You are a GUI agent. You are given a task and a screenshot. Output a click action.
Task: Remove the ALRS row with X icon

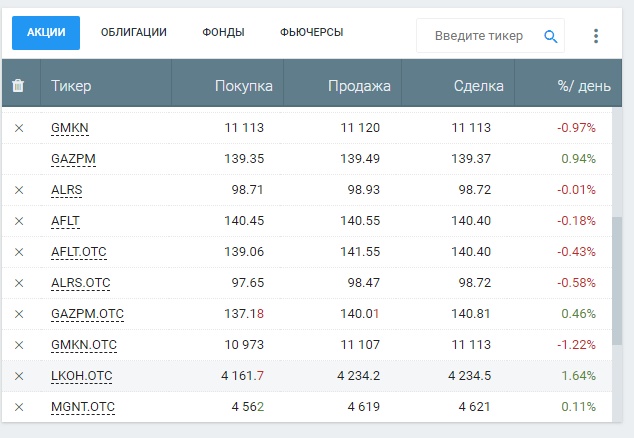click(x=19, y=190)
